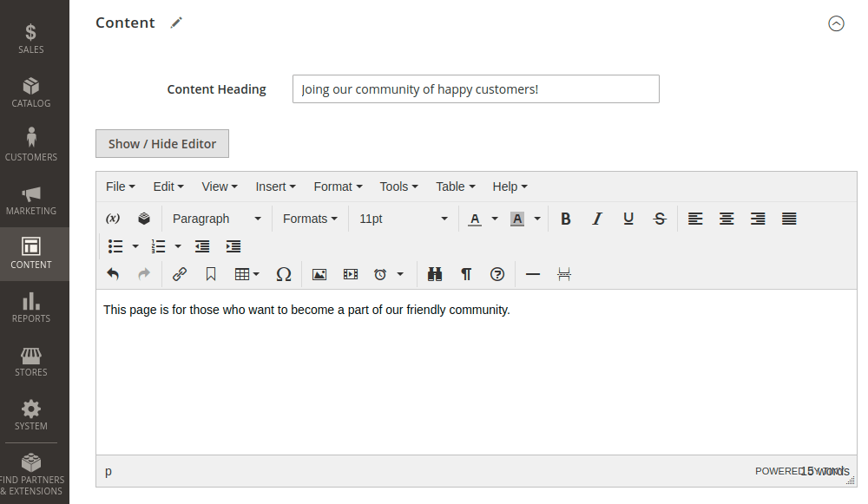Viewport: 868px width, 504px height.
Task: Toggle bold formatting
Action: (x=565, y=219)
